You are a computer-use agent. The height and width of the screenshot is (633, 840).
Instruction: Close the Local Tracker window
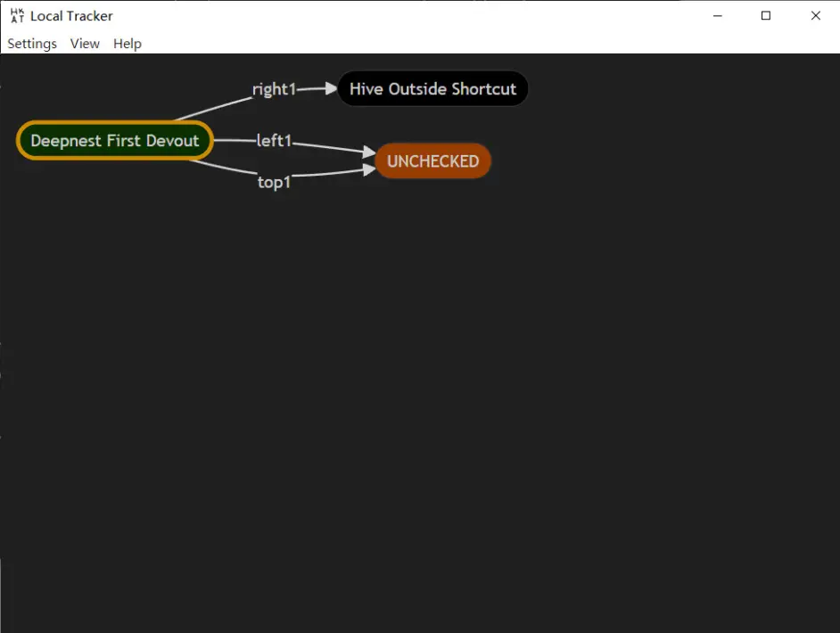click(x=815, y=16)
